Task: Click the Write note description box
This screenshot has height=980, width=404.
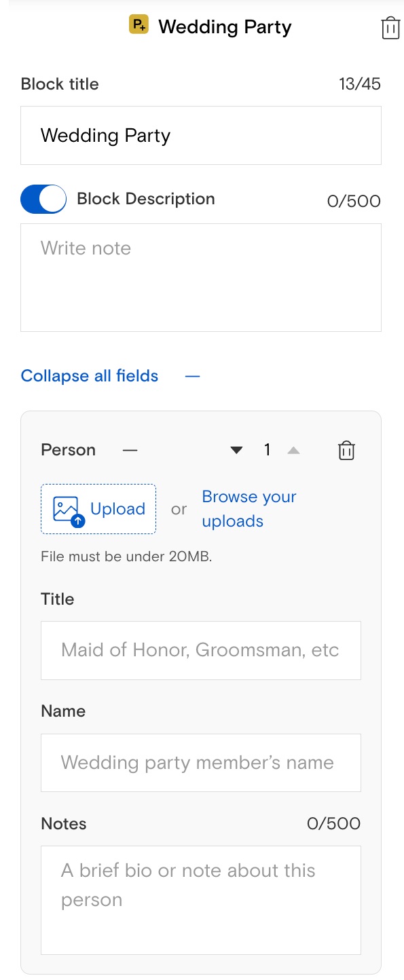Action: click(x=201, y=278)
